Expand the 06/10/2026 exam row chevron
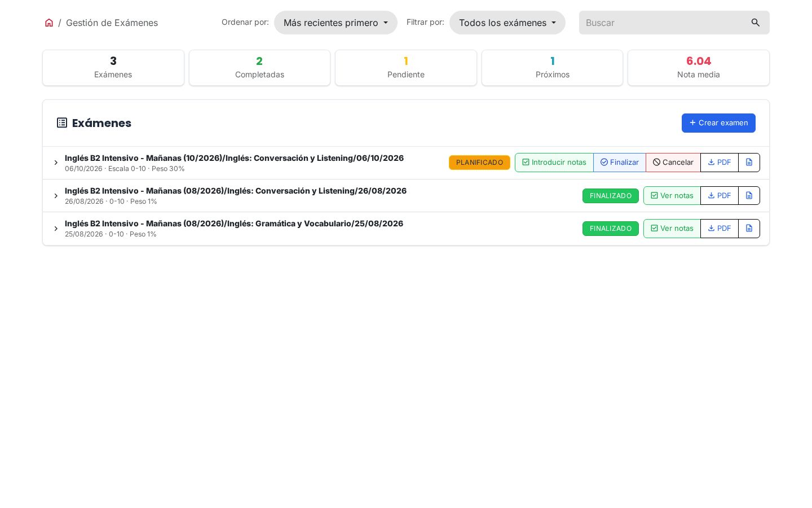This screenshot has width=812, height=508. tap(56, 163)
